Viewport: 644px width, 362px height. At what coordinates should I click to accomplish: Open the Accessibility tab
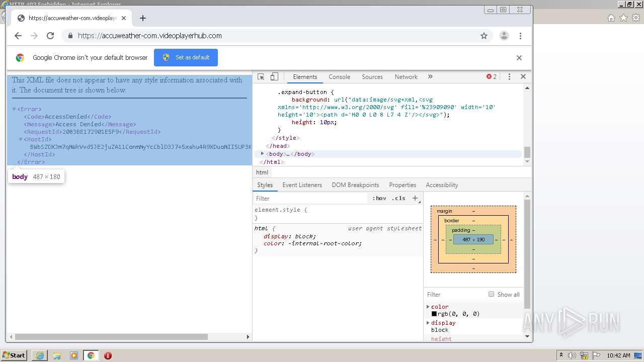pos(442,185)
